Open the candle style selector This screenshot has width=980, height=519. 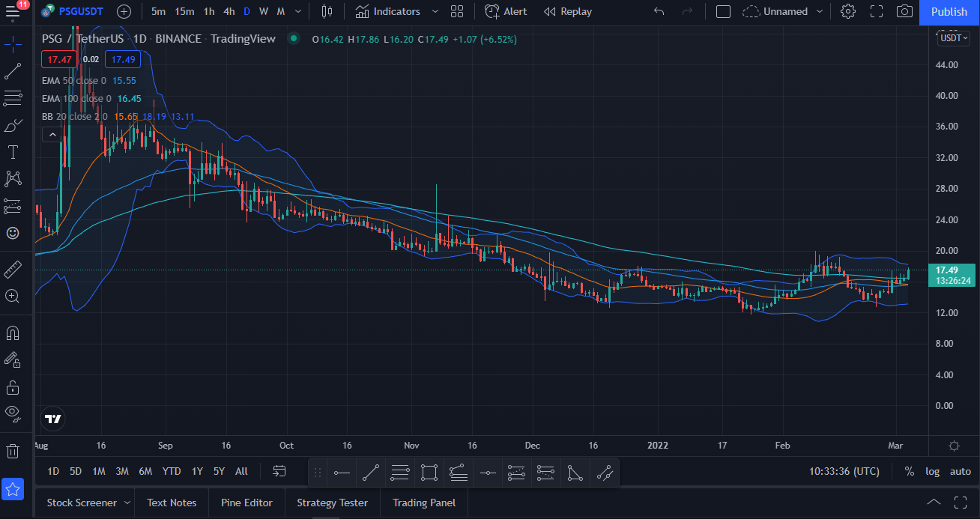pos(326,11)
